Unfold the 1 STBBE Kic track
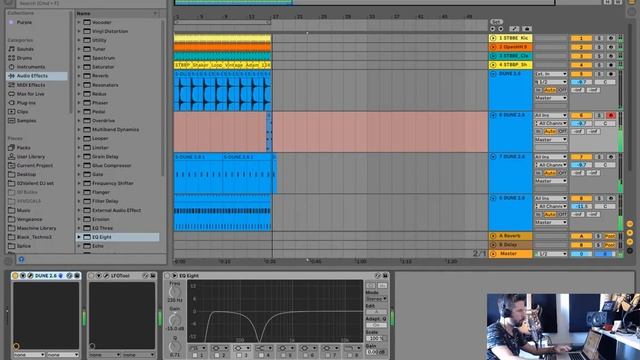This screenshot has width=640, height=360. click(493, 38)
